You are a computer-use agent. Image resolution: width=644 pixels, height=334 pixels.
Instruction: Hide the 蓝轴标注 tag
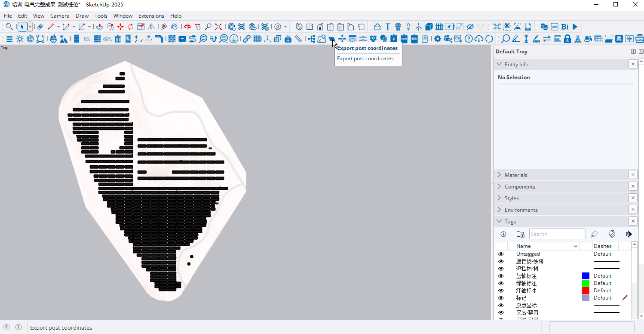coord(501,276)
